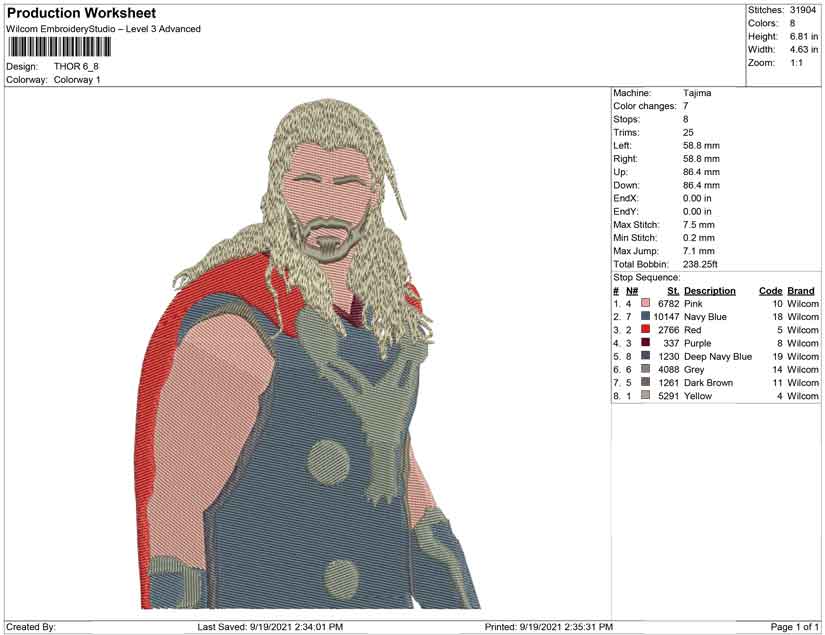Click the Deep Navy Blue color swatch
Image resolution: width=825 pixels, height=635 pixels.
click(645, 356)
